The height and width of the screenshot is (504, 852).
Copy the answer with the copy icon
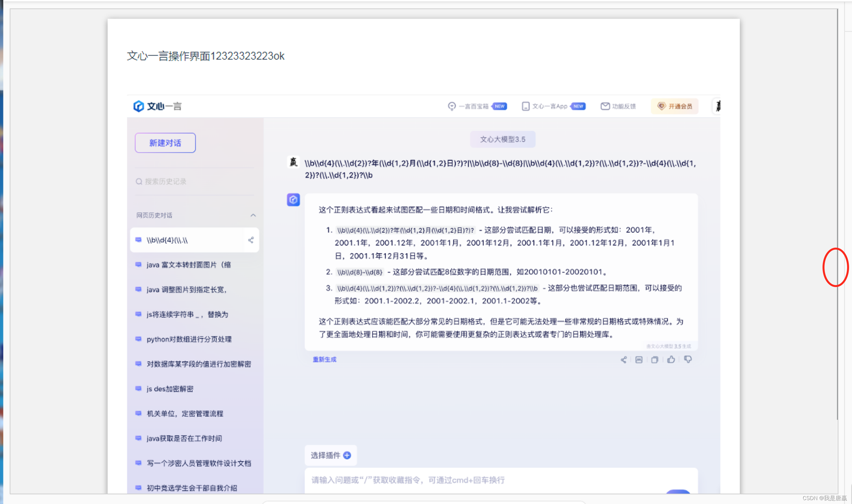pos(655,360)
